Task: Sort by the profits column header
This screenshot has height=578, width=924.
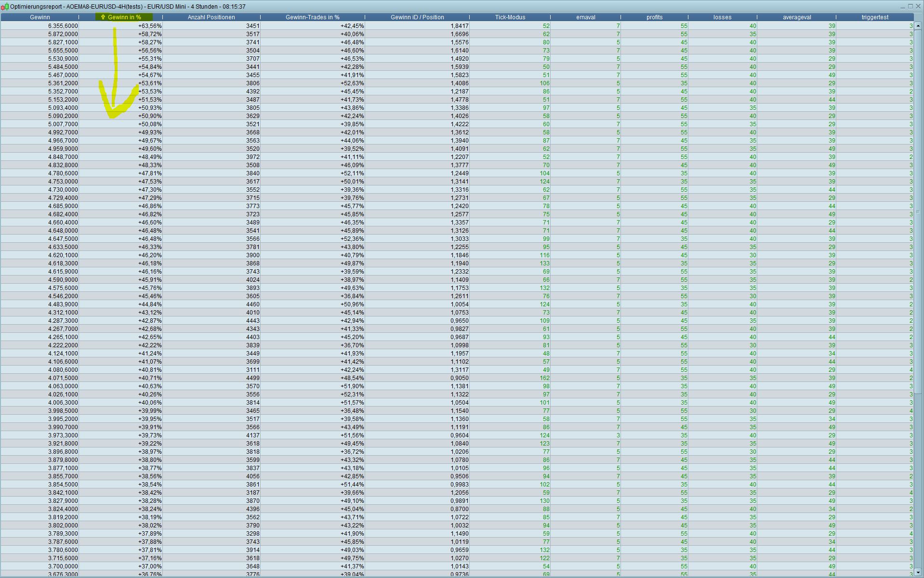Action: [654, 17]
